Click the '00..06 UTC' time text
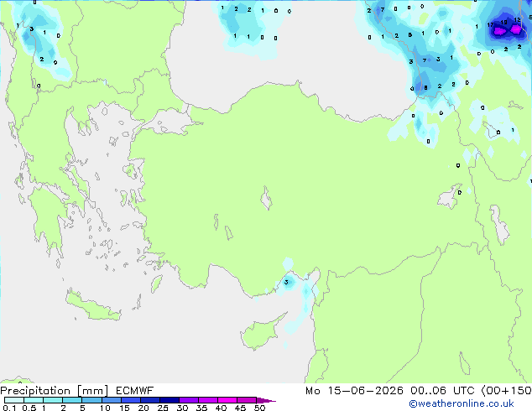 point(442,391)
